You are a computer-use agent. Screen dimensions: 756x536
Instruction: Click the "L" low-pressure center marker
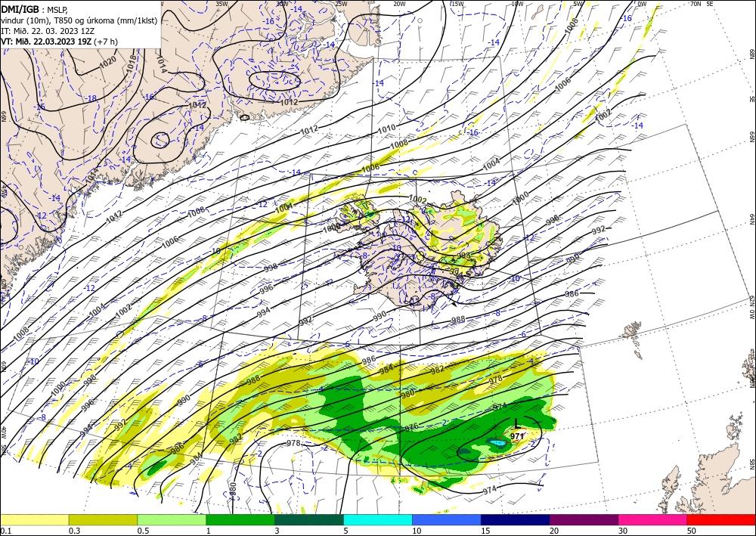point(517,423)
